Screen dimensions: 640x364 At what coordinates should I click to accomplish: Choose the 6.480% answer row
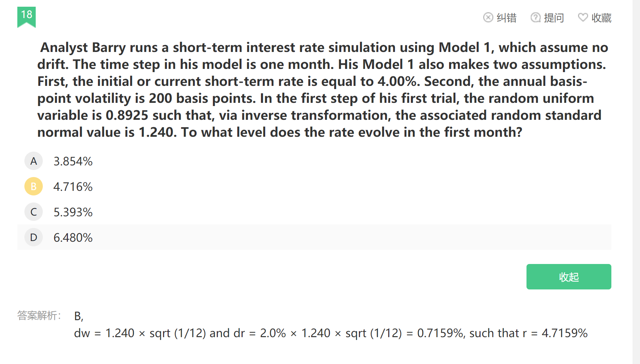pyautogui.click(x=314, y=237)
